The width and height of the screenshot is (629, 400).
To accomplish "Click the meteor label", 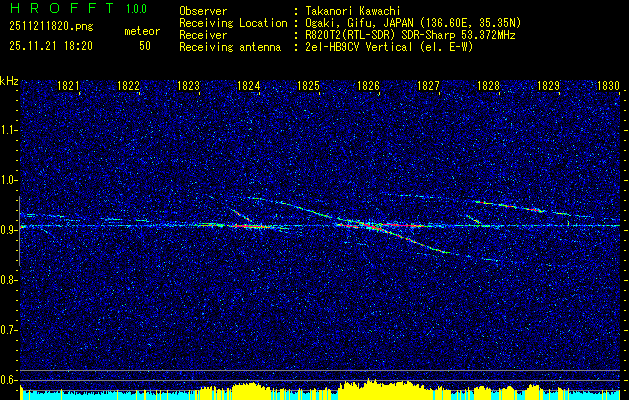I will [x=142, y=31].
